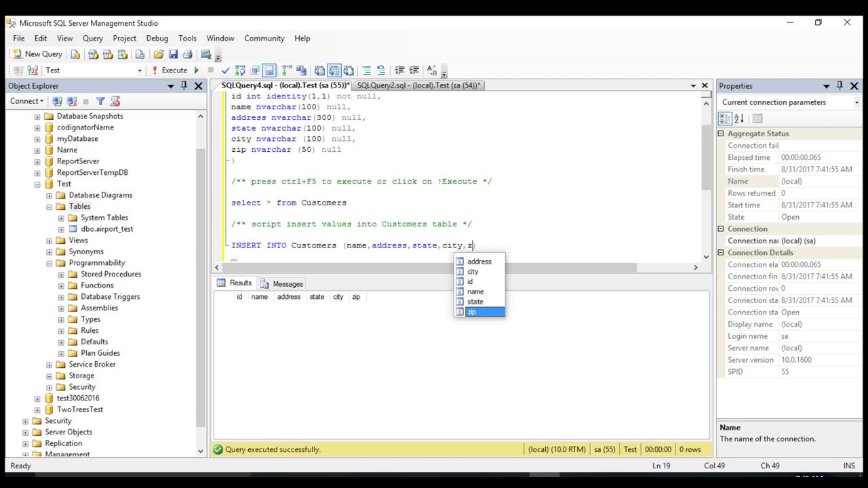
Task: Click the Object Explorer filter funnel icon
Action: [x=100, y=101]
